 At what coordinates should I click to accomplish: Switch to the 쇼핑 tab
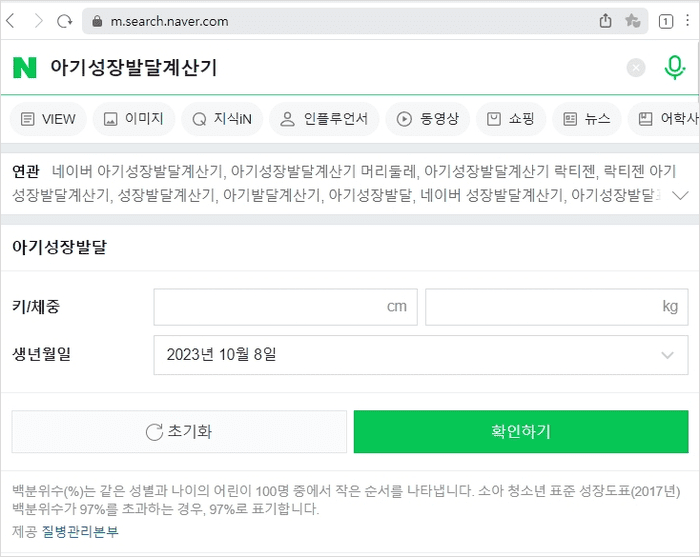511,119
